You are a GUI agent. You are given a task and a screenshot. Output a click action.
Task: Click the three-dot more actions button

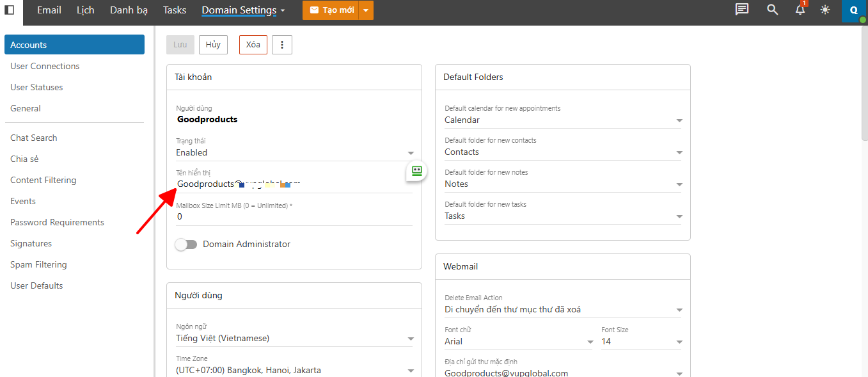(x=282, y=44)
